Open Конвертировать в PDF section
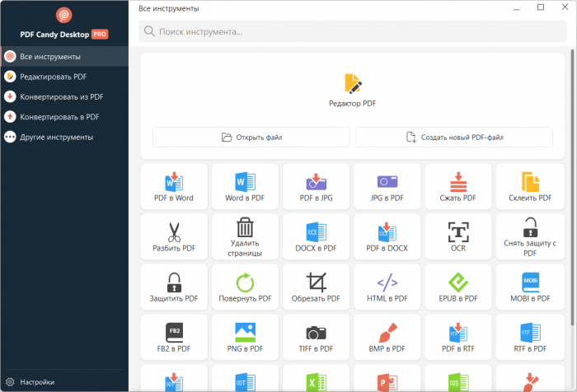577x392 pixels. pyautogui.click(x=65, y=117)
